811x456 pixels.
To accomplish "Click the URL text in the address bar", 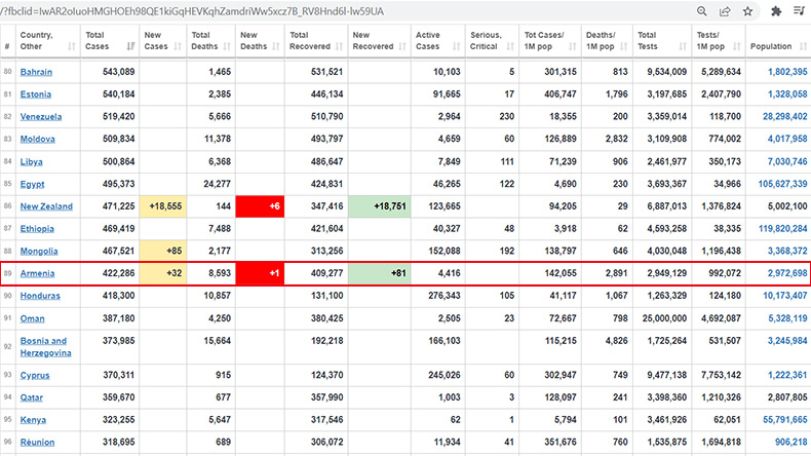I will [192, 11].
